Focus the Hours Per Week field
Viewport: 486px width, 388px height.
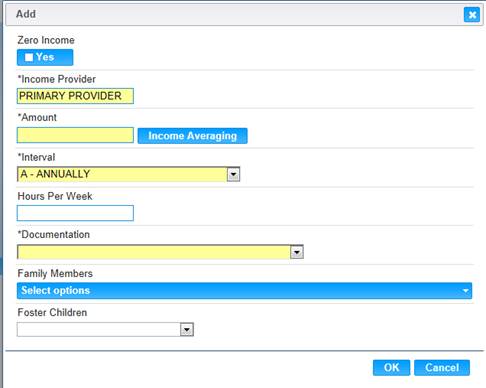click(x=75, y=213)
